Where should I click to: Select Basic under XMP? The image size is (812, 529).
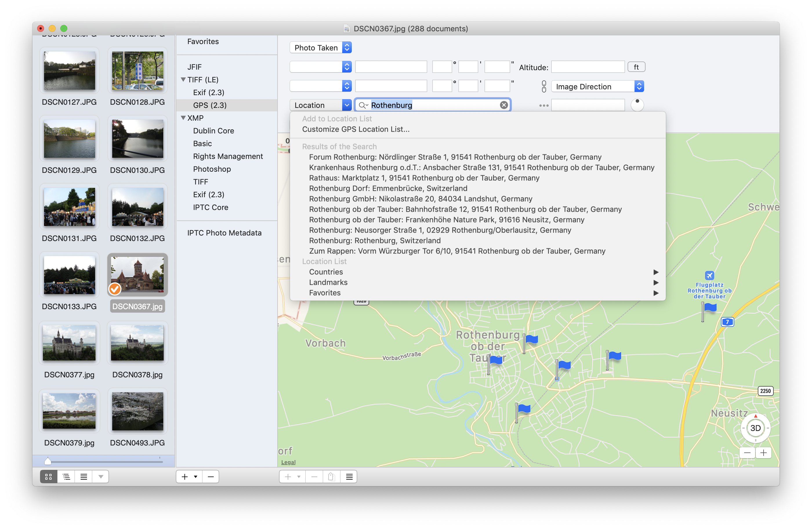click(x=202, y=144)
